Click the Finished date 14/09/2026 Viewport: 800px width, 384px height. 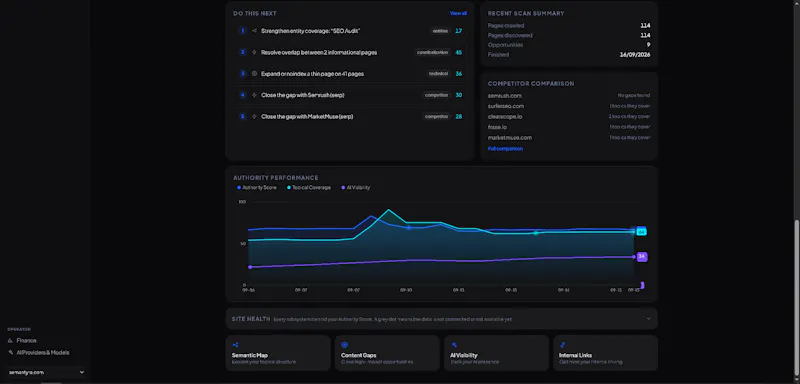pyautogui.click(x=635, y=55)
